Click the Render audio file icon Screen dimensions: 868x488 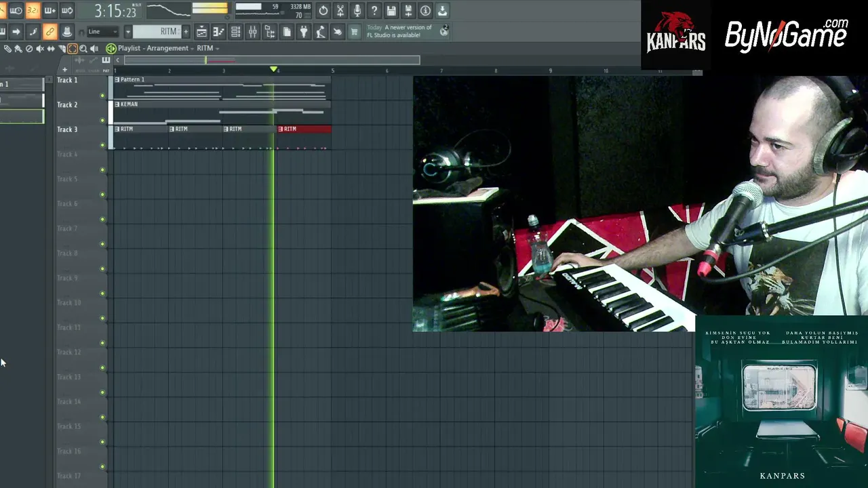[408, 11]
